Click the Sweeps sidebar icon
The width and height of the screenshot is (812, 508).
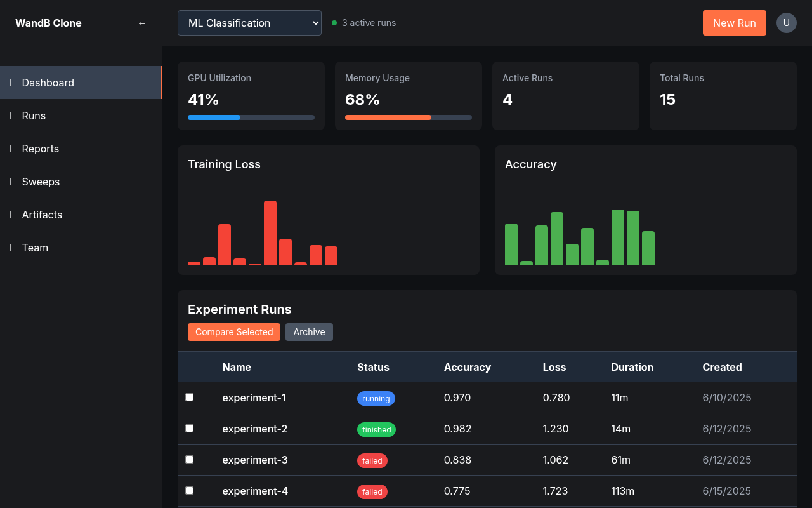tap(12, 182)
